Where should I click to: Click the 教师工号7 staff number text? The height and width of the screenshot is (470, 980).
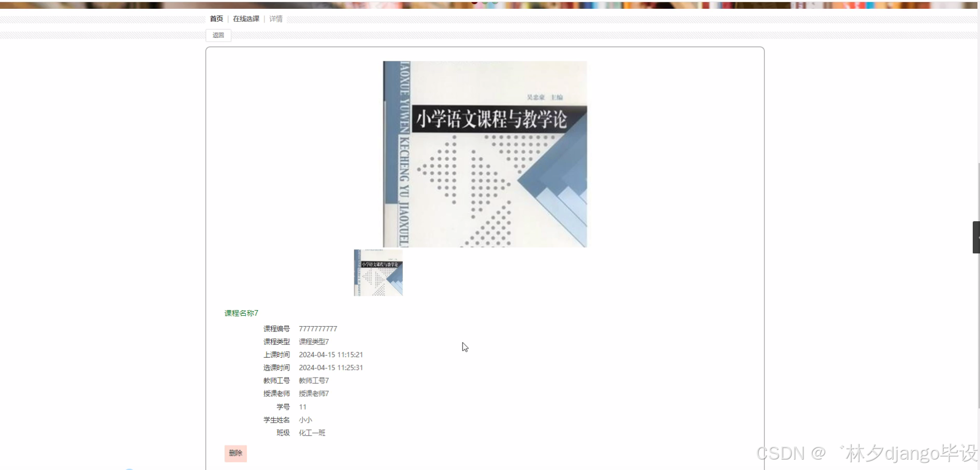coord(313,380)
